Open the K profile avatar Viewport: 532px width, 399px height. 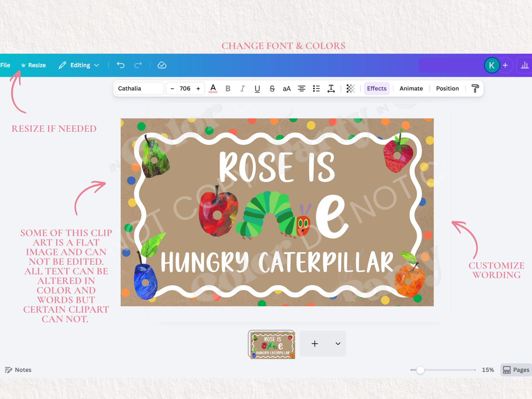[x=492, y=65]
